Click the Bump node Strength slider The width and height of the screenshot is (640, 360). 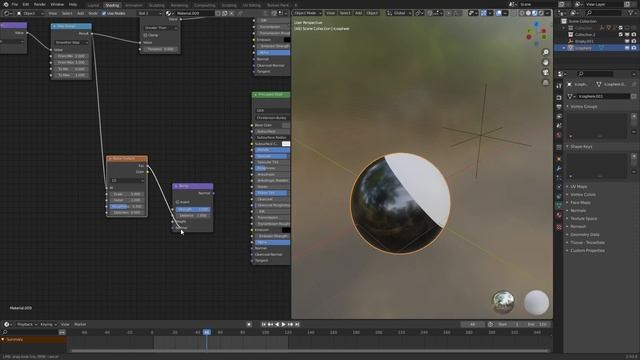(x=193, y=209)
